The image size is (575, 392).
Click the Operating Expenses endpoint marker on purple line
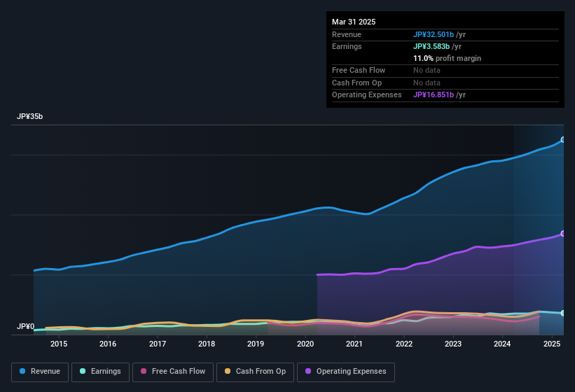563,233
